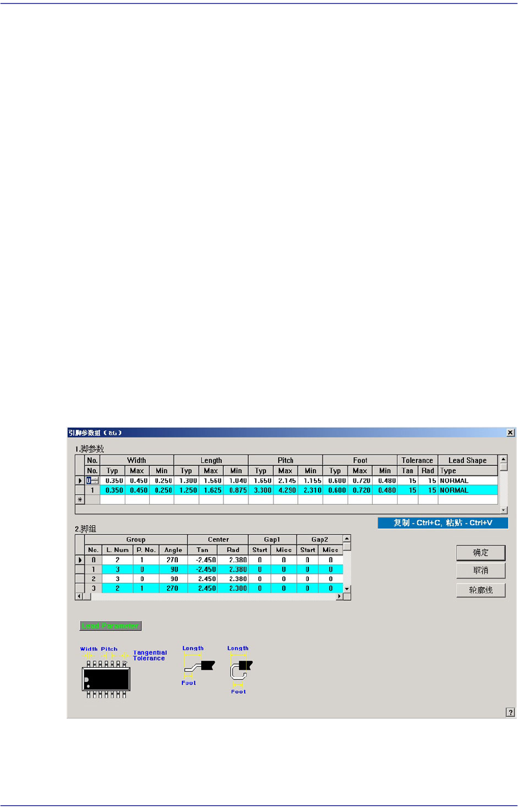Select NORMAL lead shape in row 0
The height and width of the screenshot is (812, 518).
[x=468, y=481]
